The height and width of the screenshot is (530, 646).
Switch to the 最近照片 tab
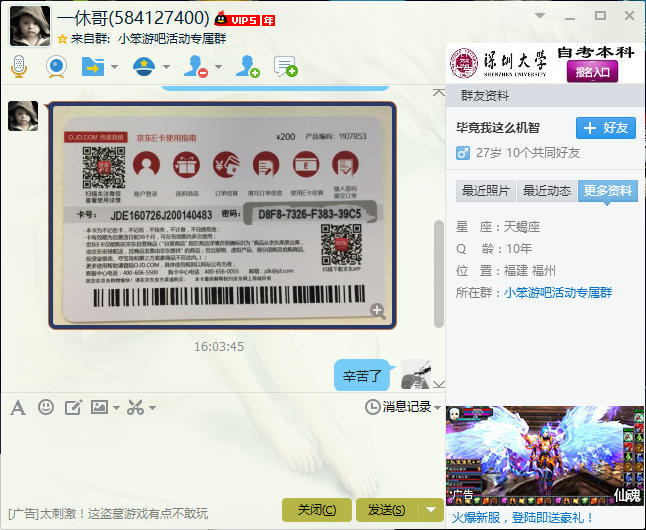pos(486,191)
